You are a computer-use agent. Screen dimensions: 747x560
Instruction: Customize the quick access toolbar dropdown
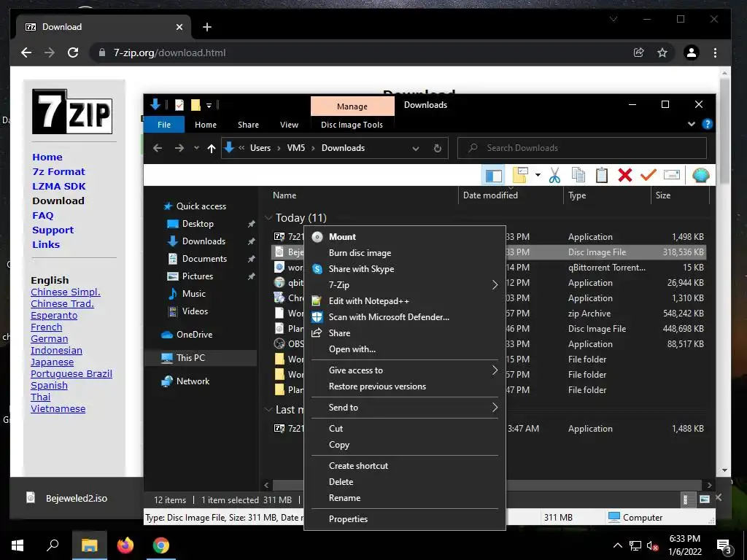point(209,106)
